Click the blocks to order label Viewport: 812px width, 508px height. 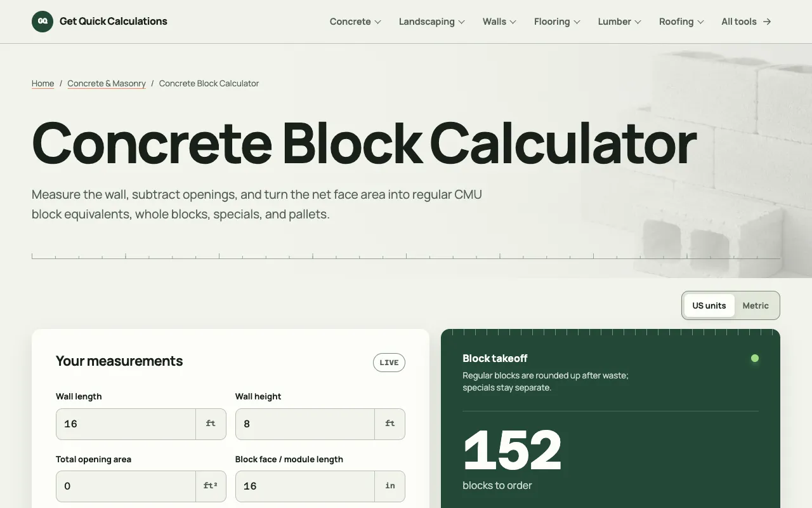click(x=497, y=485)
